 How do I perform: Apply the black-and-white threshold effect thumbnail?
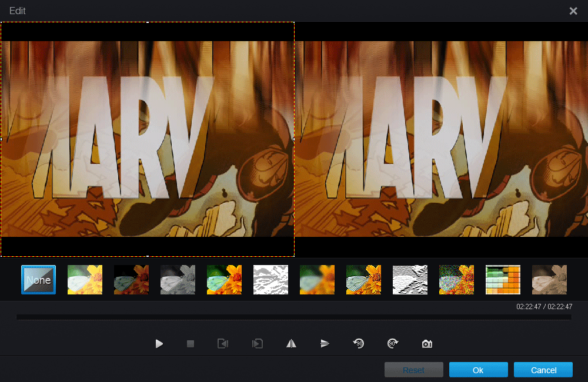[270, 280]
